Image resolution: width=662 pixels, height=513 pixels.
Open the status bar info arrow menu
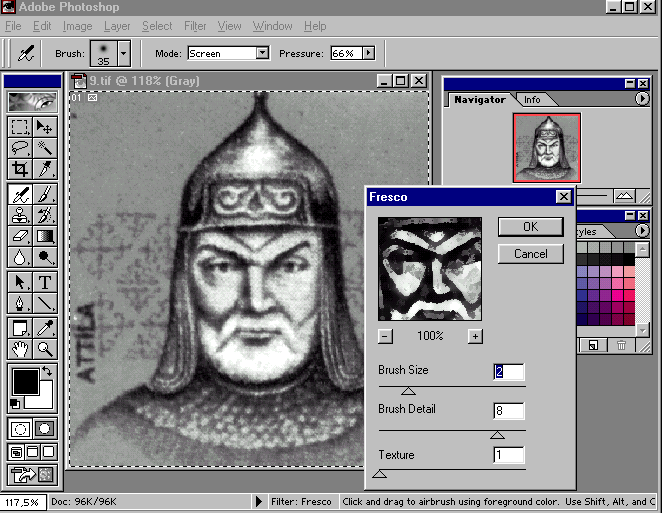pyautogui.click(x=258, y=502)
